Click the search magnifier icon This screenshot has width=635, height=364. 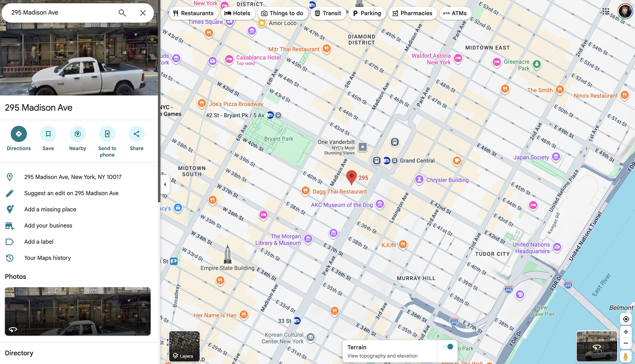tap(122, 13)
